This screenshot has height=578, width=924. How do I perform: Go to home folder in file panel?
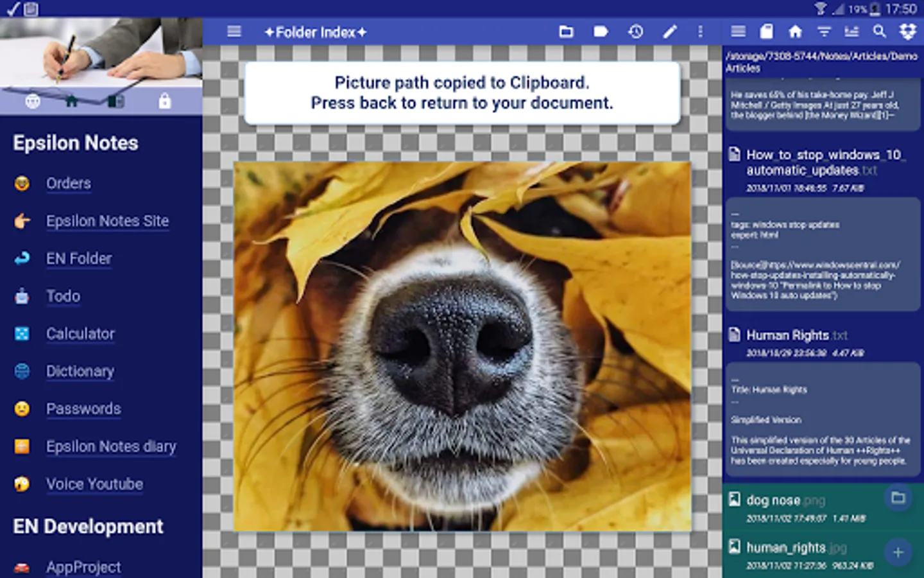[x=796, y=31]
